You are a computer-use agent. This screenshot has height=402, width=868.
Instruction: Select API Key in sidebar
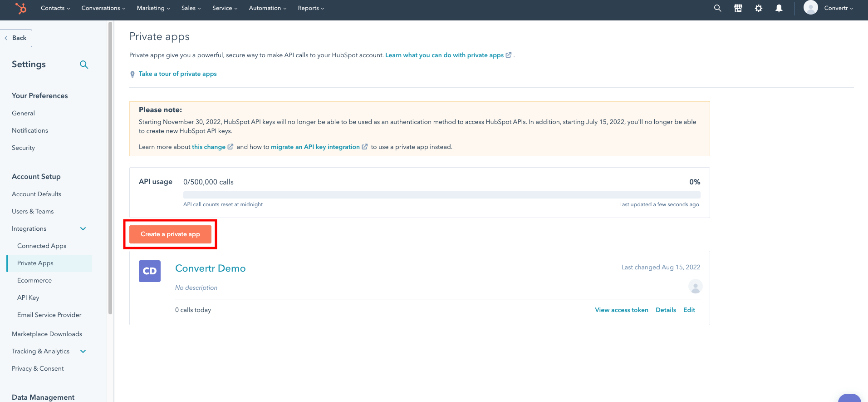coord(28,298)
